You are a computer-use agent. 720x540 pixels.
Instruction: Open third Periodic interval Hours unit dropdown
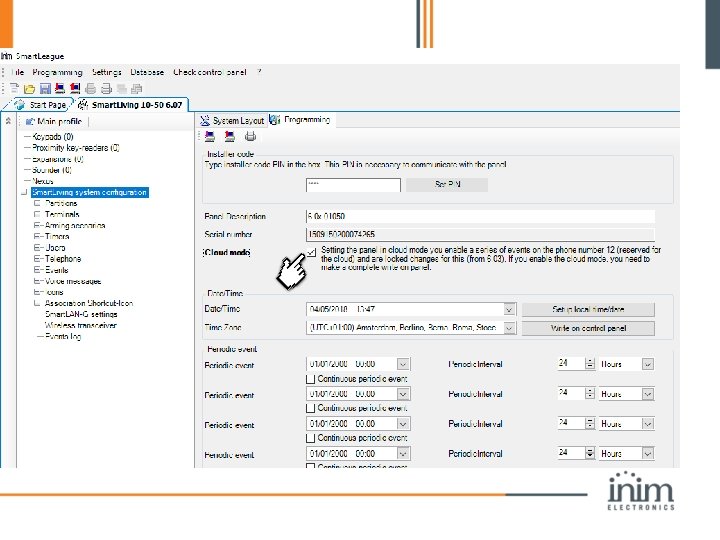pyautogui.click(x=647, y=424)
